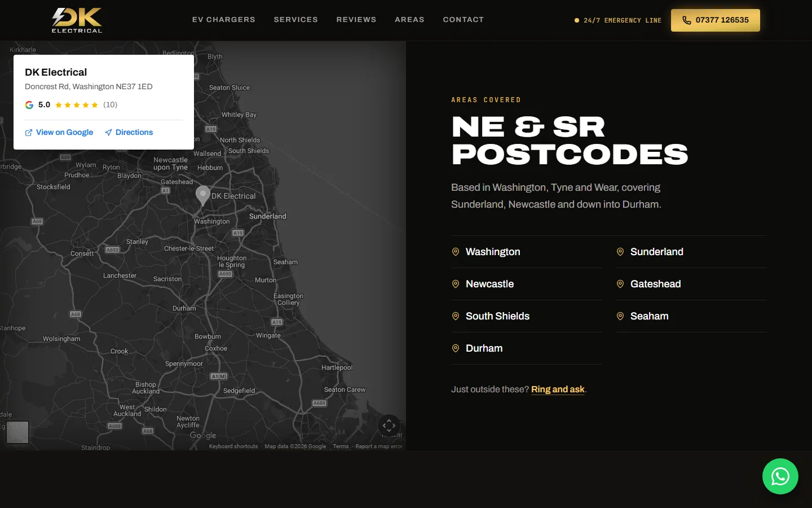
Task: Open EV Chargers nav item
Action: pyautogui.click(x=224, y=20)
